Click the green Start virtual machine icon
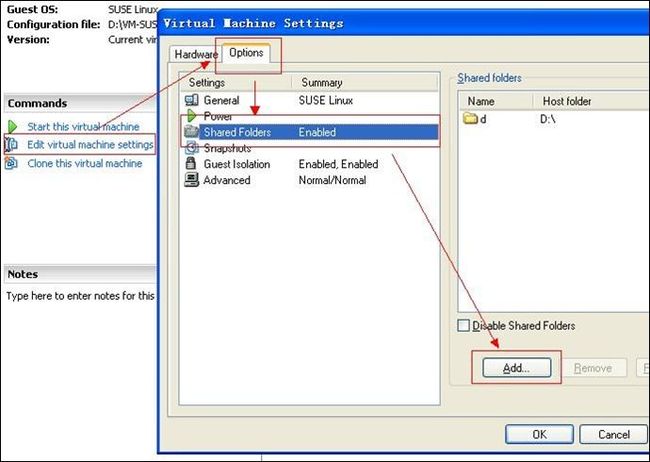Viewport: 650px width, 462px height. click(12, 126)
